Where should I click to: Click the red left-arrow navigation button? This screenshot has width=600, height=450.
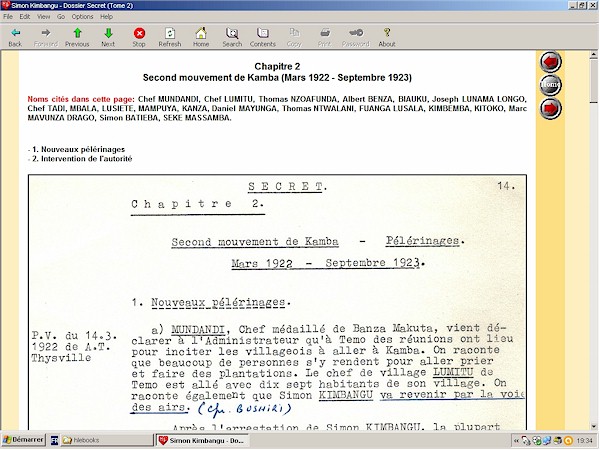click(x=550, y=62)
